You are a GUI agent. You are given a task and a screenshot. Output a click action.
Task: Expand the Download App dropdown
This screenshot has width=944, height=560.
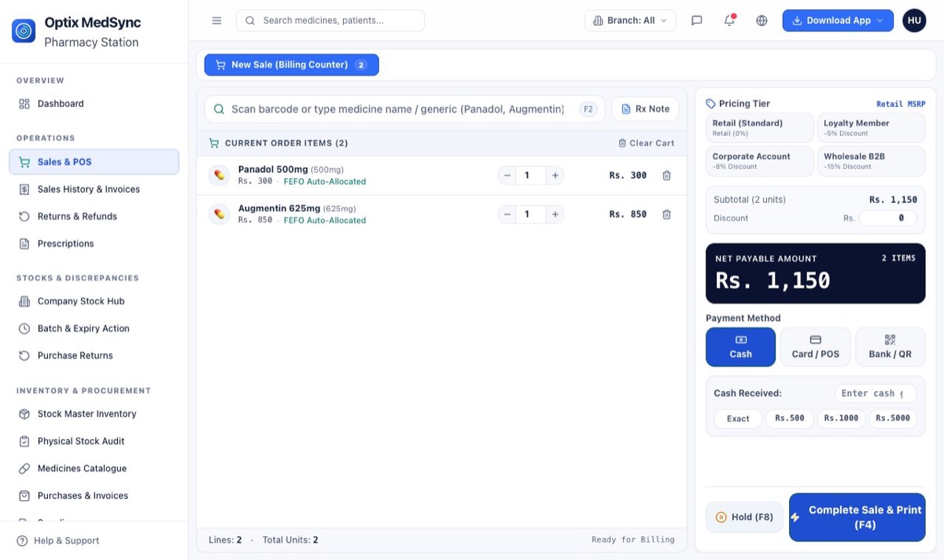838,20
